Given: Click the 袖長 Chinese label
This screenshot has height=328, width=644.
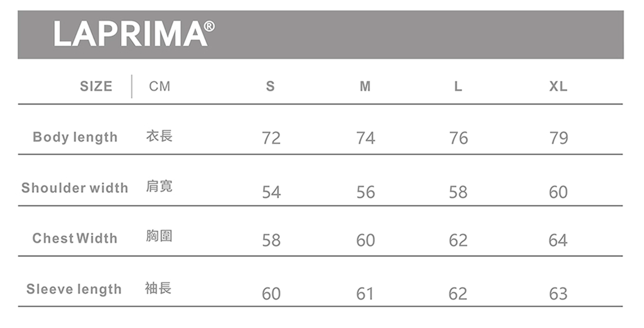Looking at the screenshot, I should 158,288.
